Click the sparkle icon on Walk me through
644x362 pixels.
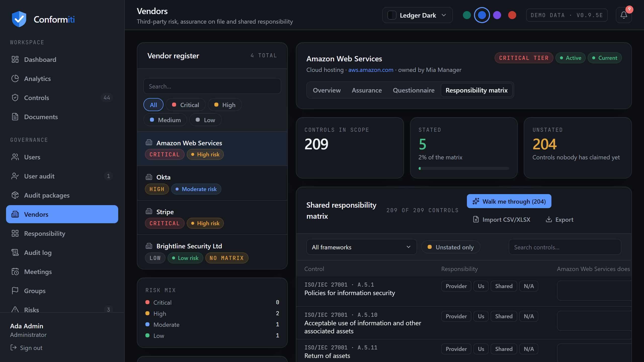[x=476, y=201]
